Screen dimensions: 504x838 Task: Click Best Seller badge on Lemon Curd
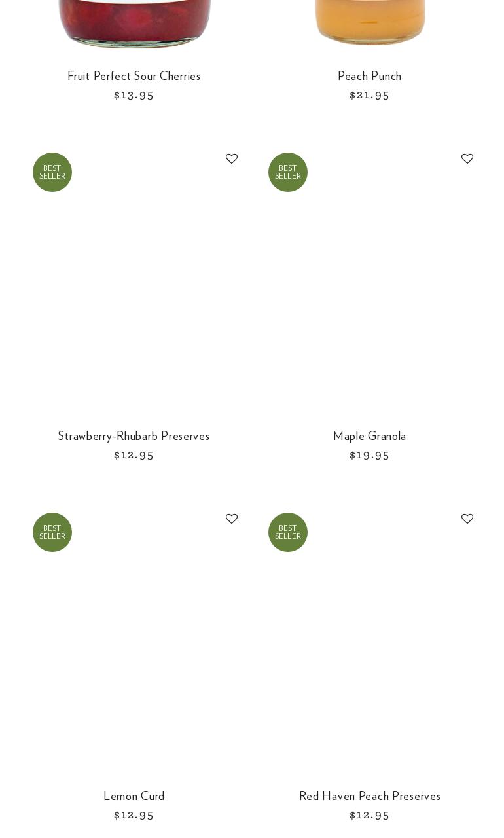(x=52, y=532)
